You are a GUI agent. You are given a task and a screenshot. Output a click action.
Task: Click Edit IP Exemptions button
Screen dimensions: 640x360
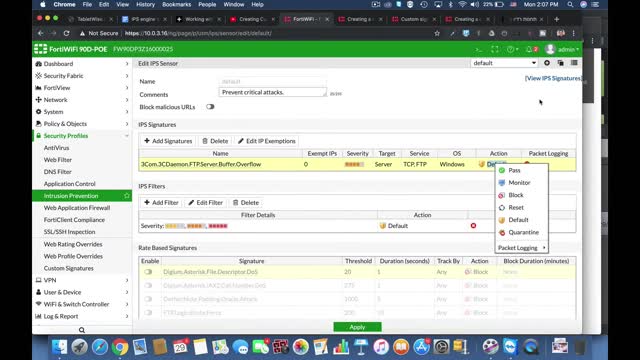267,141
